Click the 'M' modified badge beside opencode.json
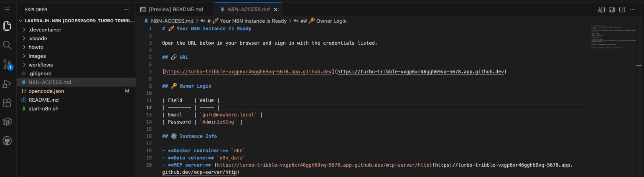Screen dimensions: 644x177 tap(127, 91)
